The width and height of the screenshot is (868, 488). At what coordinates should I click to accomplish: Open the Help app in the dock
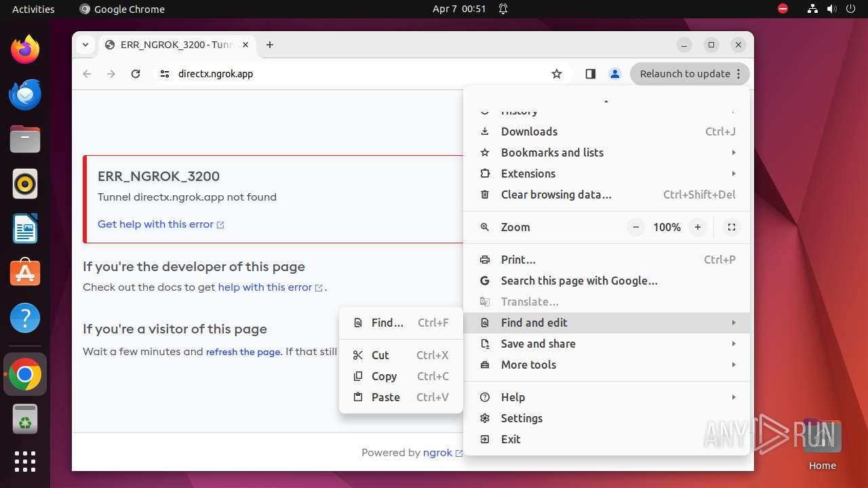coord(25,318)
